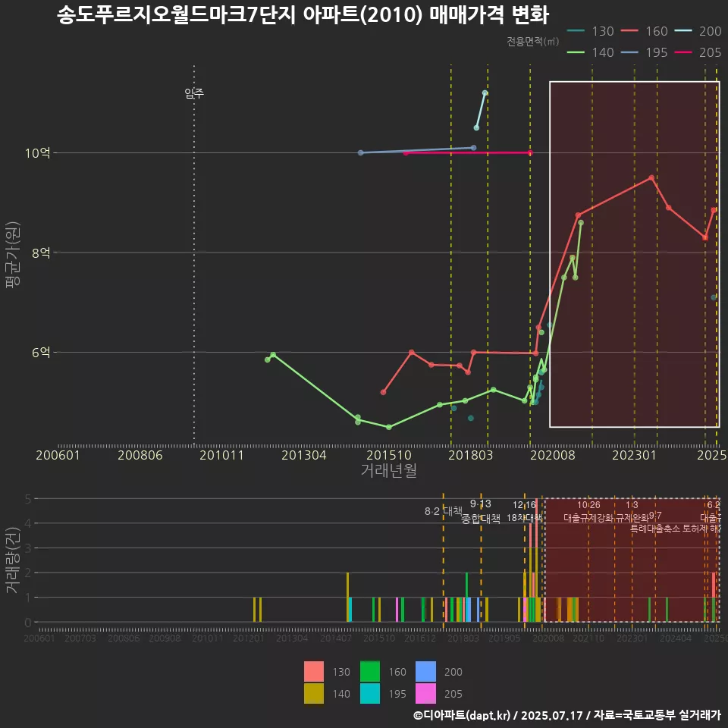Click 201407 on the volume chart axis

pyautogui.click(x=336, y=639)
